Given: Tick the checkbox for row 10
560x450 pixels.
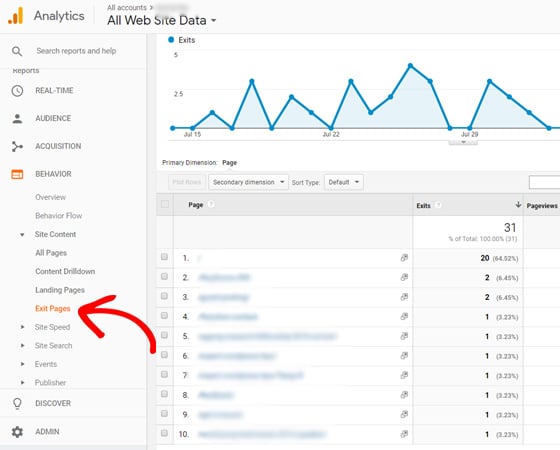Looking at the screenshot, I should (164, 434).
